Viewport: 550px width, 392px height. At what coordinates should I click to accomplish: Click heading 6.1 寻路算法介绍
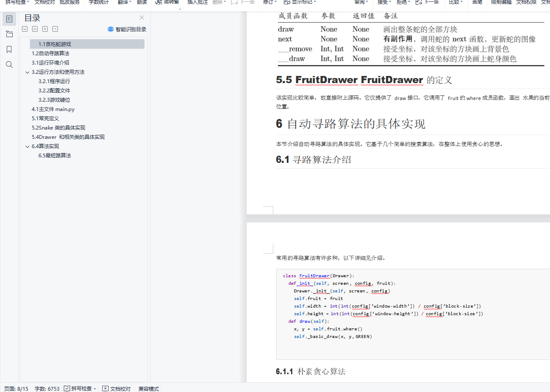[313, 160]
